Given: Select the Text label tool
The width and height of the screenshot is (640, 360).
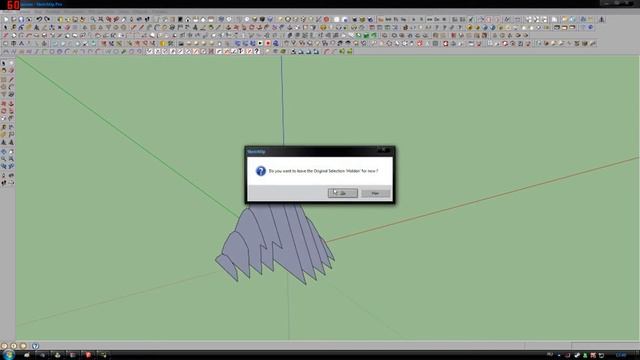Looking at the screenshot, I should (11, 134).
